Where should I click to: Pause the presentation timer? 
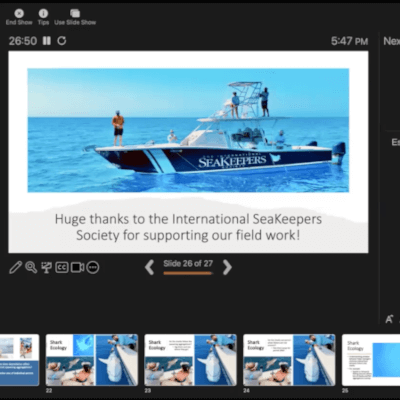tap(47, 41)
